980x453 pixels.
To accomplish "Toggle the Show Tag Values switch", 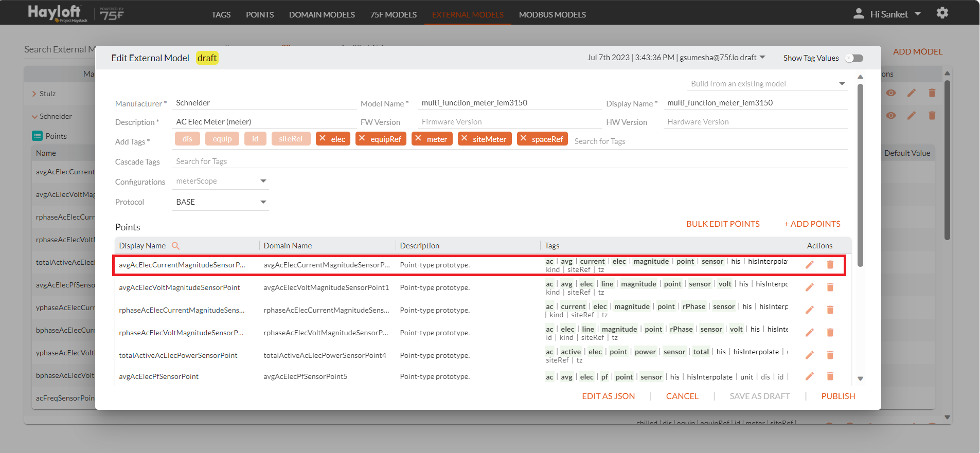I will coord(854,58).
